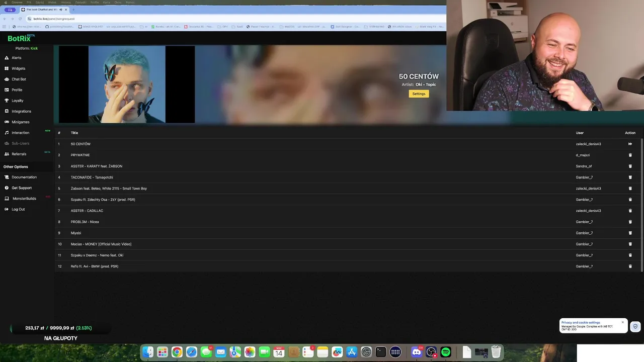The width and height of the screenshot is (644, 362).
Task: Click the privacy shield icon
Action: point(635,326)
